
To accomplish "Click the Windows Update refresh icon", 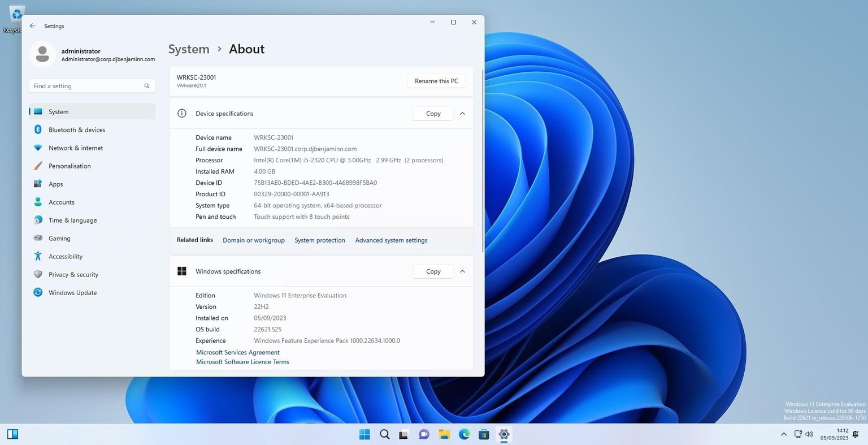I will tap(38, 292).
